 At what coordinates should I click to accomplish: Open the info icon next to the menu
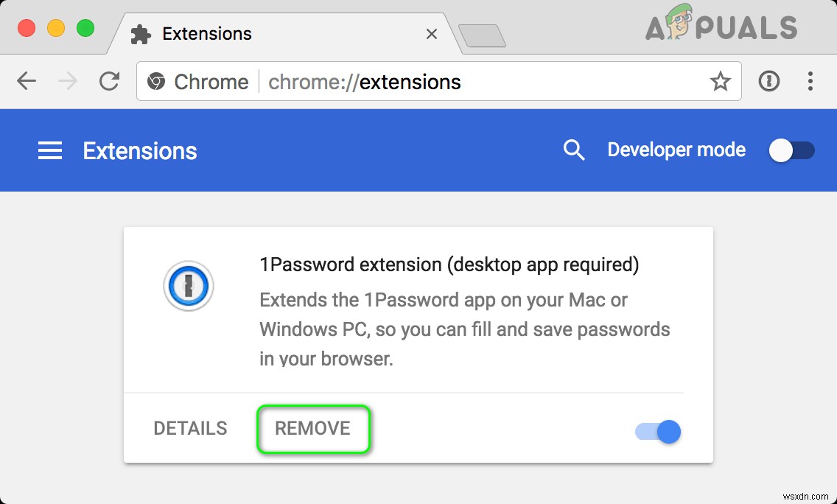769,81
